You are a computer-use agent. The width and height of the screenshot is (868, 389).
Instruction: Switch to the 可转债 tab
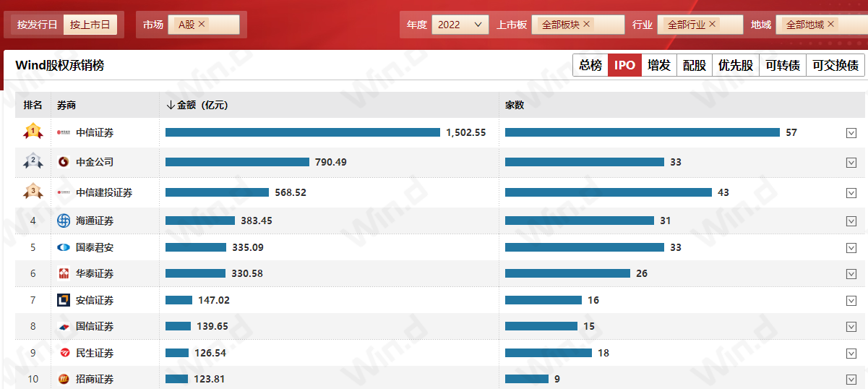[x=783, y=65]
